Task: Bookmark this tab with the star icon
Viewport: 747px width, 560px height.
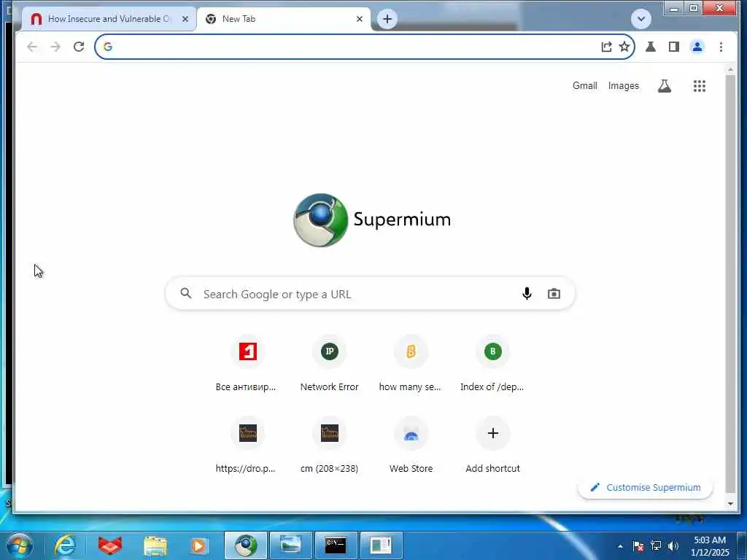Action: (x=624, y=47)
